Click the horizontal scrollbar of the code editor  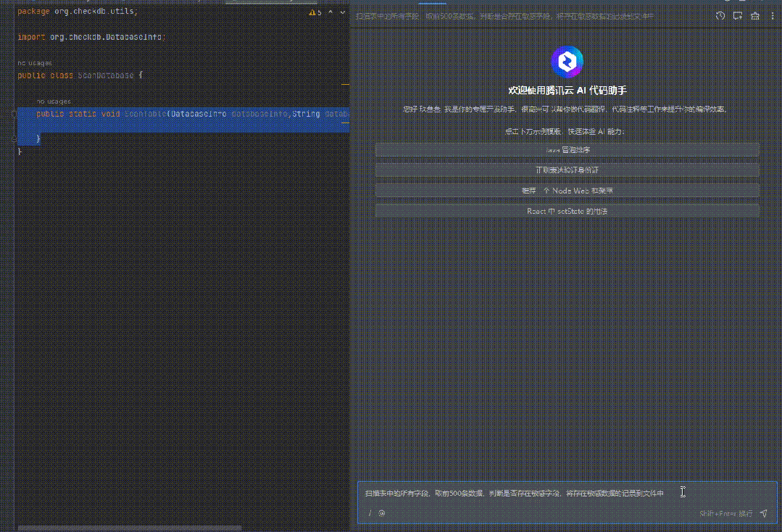130,528
